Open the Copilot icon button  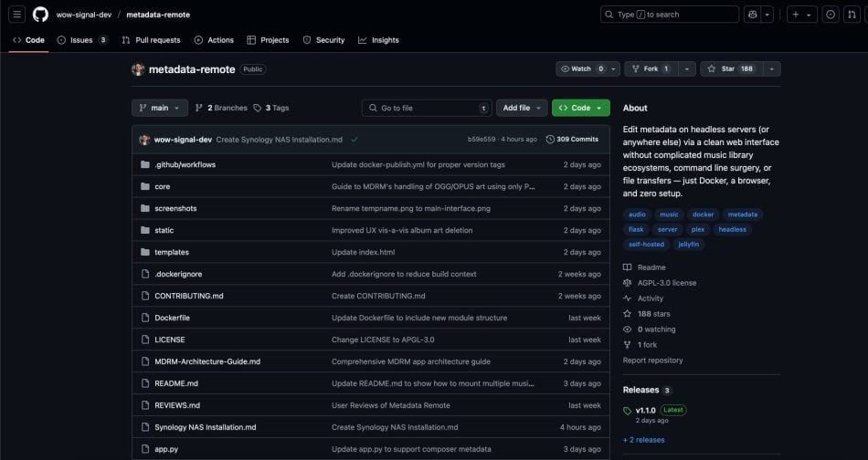[x=752, y=15]
